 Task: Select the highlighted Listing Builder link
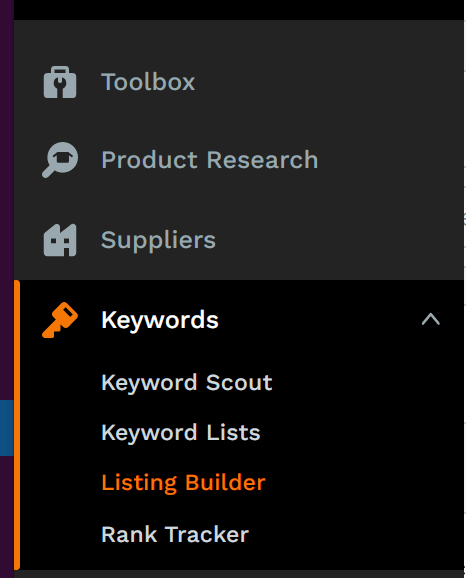click(183, 483)
